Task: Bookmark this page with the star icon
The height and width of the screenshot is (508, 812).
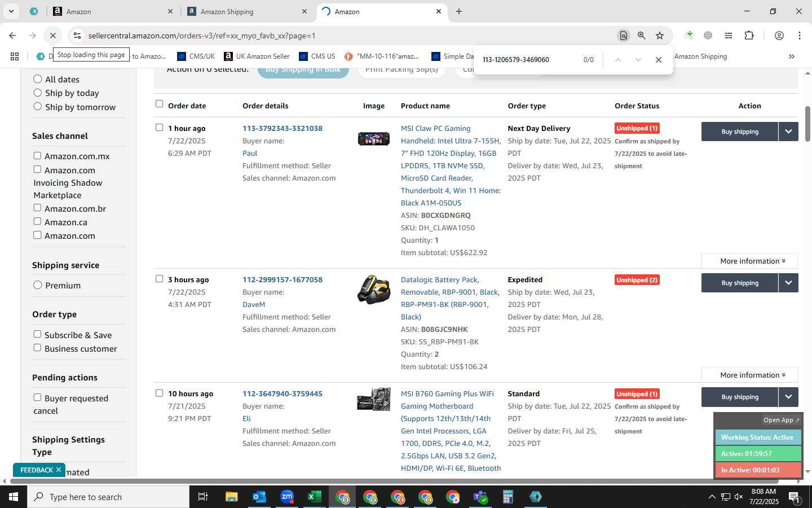Action: (x=660, y=36)
